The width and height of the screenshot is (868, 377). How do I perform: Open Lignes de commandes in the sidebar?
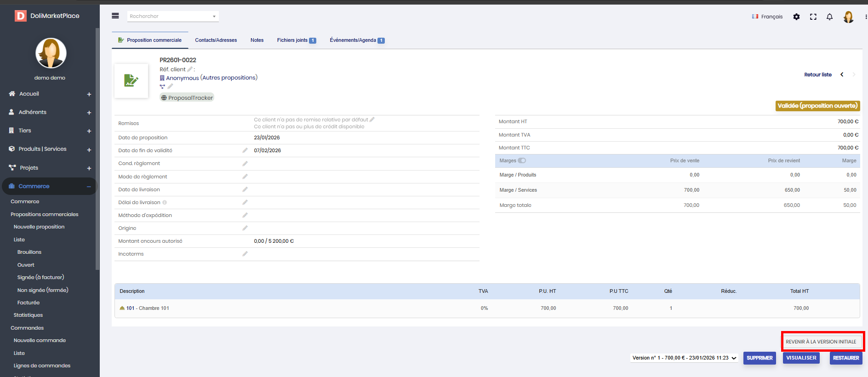pyautogui.click(x=42, y=366)
